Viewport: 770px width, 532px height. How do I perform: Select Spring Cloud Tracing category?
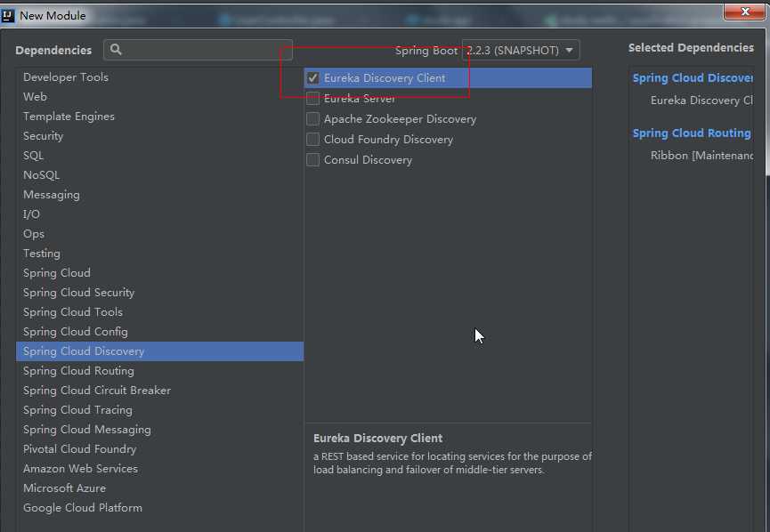tap(159, 410)
